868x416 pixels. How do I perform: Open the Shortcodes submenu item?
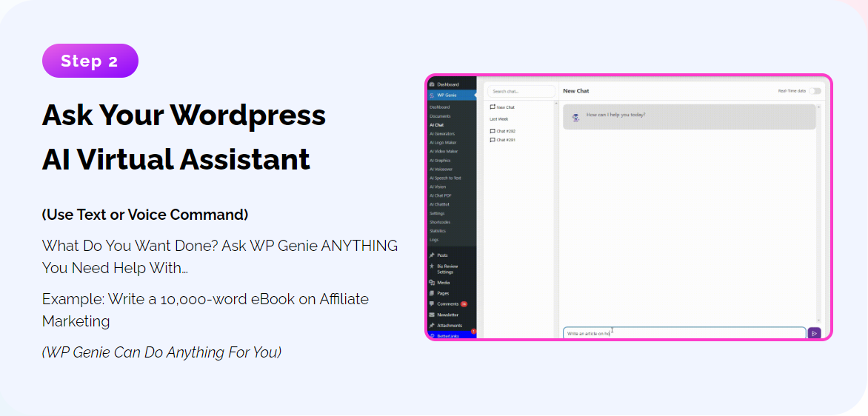pos(439,222)
